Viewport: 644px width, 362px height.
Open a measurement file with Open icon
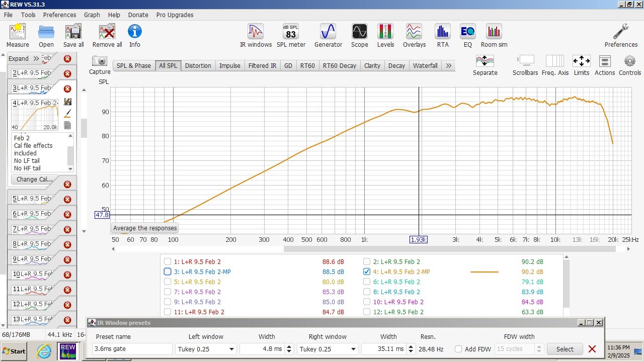[46, 32]
